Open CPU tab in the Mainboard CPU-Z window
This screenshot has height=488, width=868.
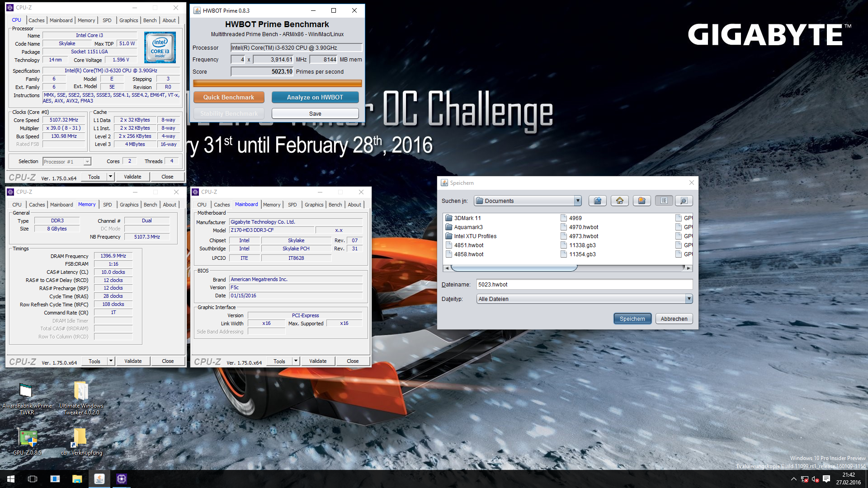point(202,205)
